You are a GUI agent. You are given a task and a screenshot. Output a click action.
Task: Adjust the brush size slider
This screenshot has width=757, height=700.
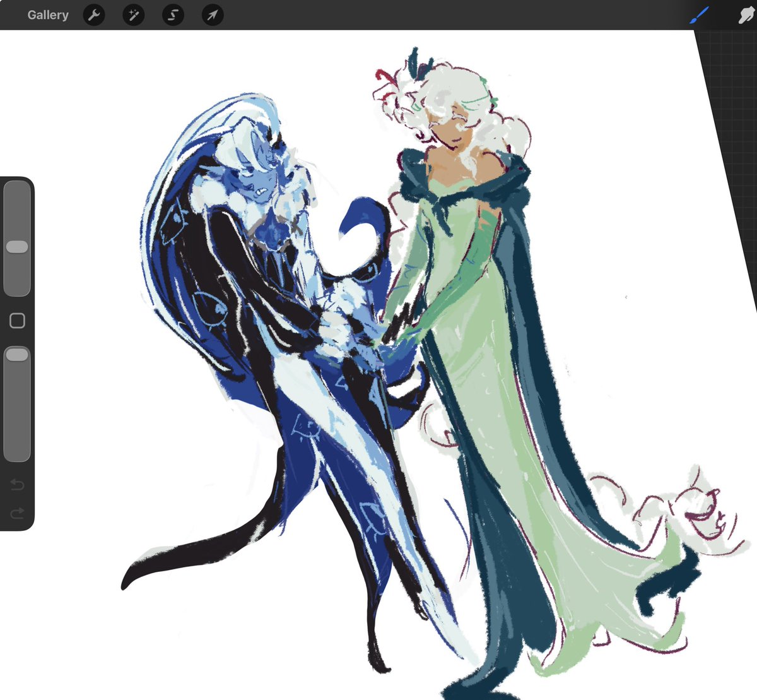click(x=17, y=238)
